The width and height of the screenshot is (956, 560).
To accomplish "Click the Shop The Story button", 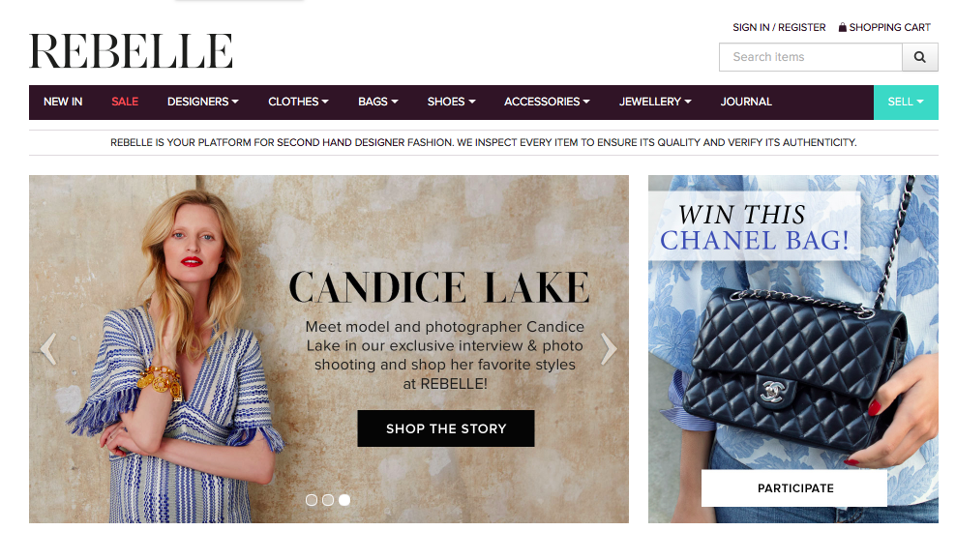I will pyautogui.click(x=446, y=428).
